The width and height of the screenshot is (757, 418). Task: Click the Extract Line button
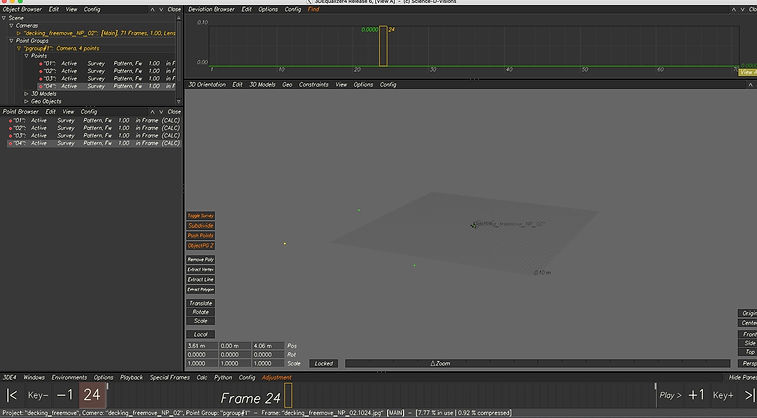[x=200, y=279]
